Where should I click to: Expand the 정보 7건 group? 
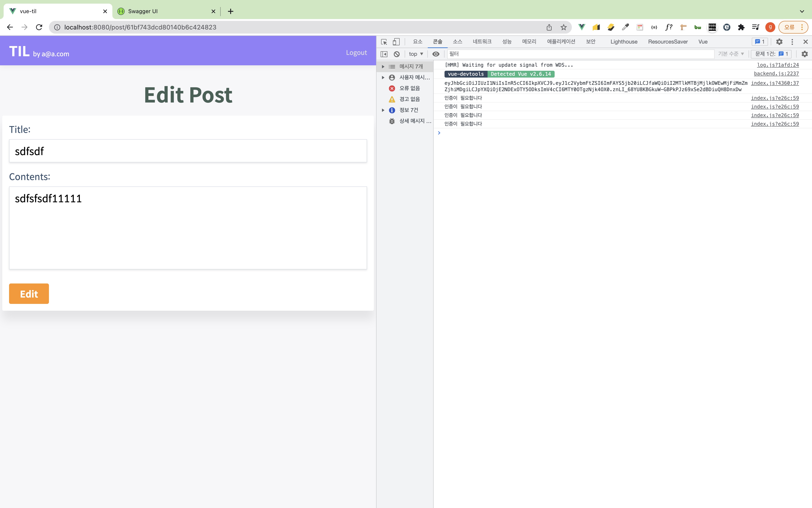[383, 110]
